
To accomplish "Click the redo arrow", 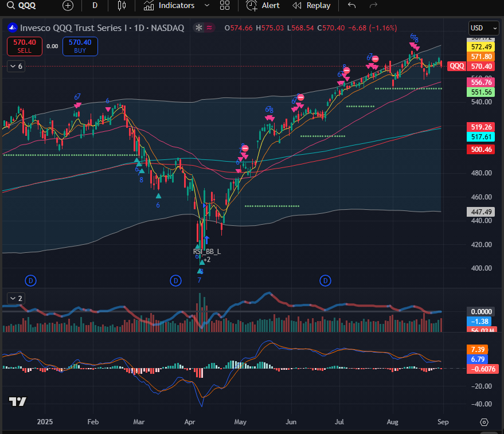I will pyautogui.click(x=373, y=6).
